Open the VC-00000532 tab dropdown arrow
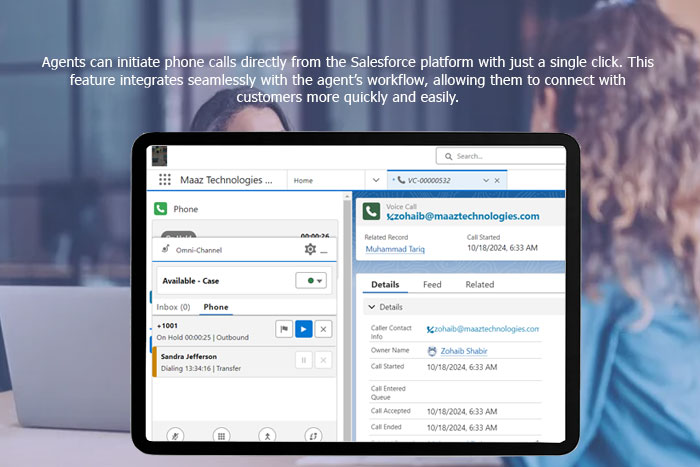 tap(486, 180)
